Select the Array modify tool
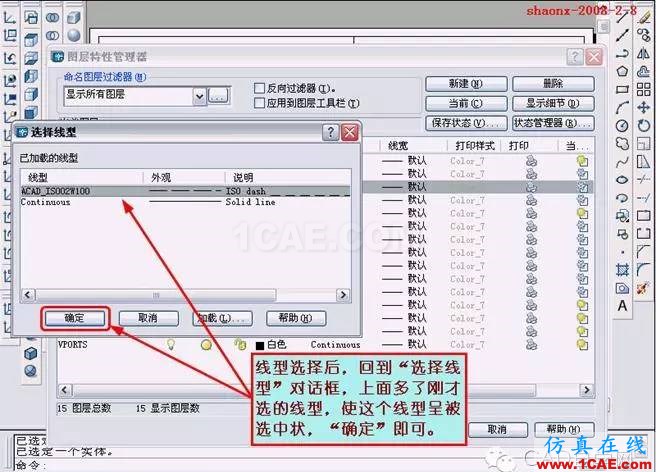The width and height of the screenshot is (656, 472). (644, 89)
